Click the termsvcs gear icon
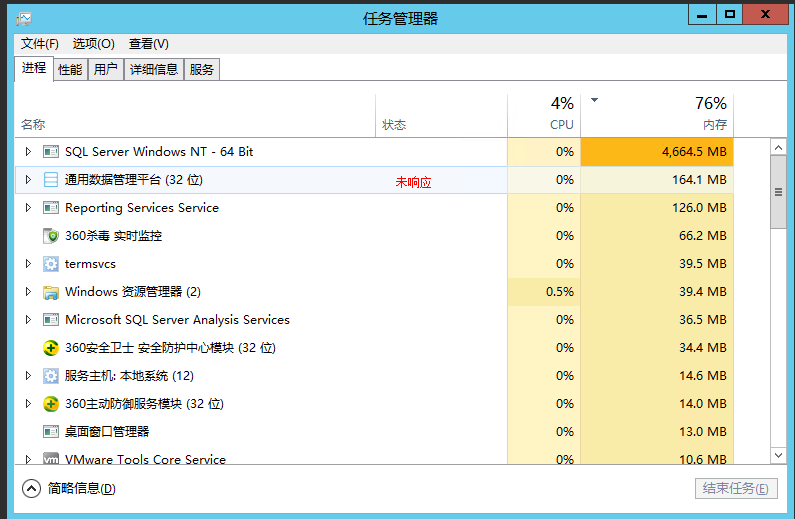Screen dimensions: 795x519 tap(51, 264)
